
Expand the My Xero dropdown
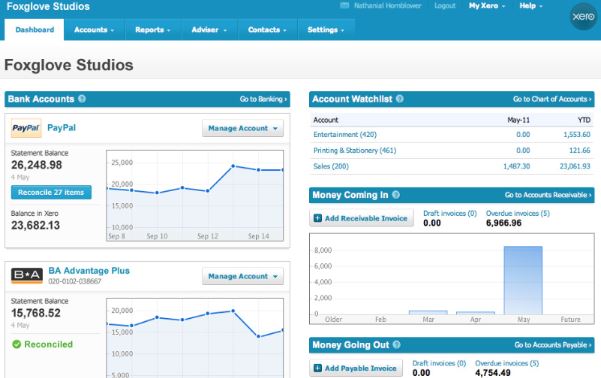[x=487, y=6]
